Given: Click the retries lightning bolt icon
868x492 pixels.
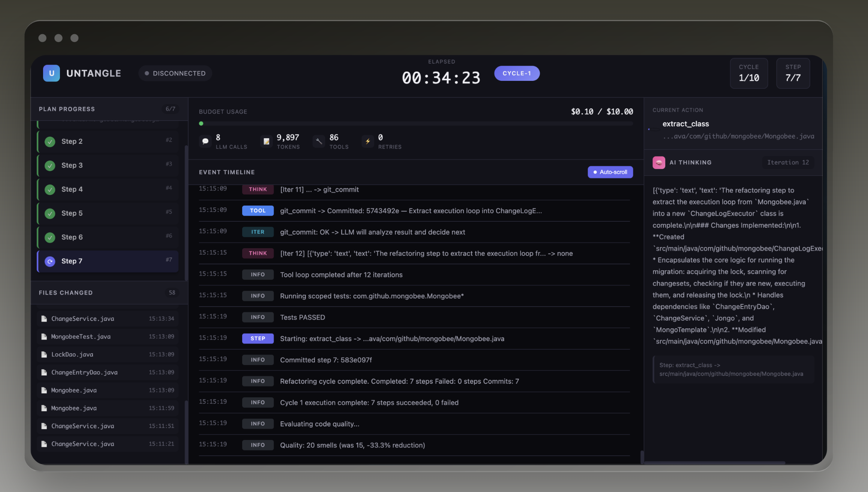Looking at the screenshot, I should 368,141.
